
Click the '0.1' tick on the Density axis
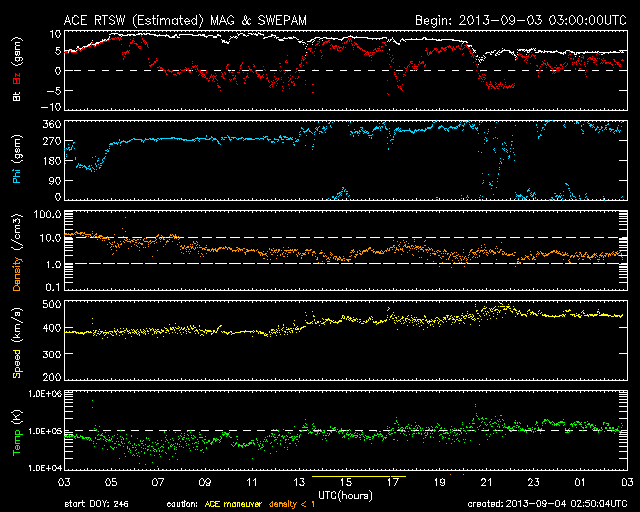click(53, 287)
